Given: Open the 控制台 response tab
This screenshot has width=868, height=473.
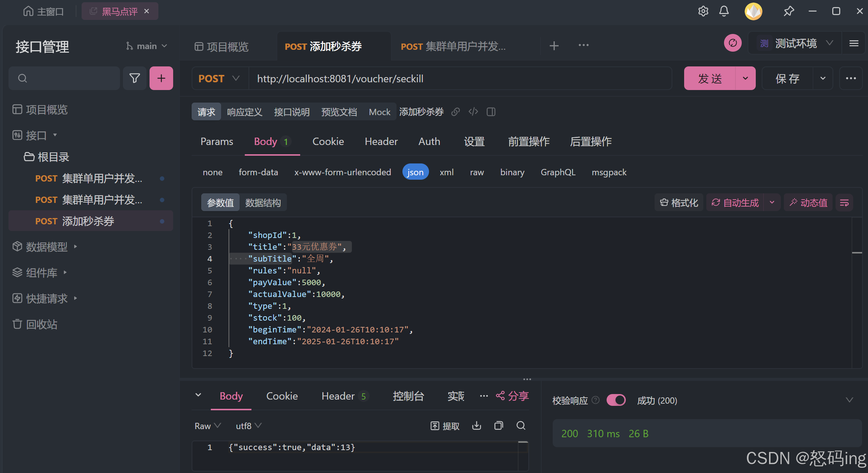Looking at the screenshot, I should (408, 396).
